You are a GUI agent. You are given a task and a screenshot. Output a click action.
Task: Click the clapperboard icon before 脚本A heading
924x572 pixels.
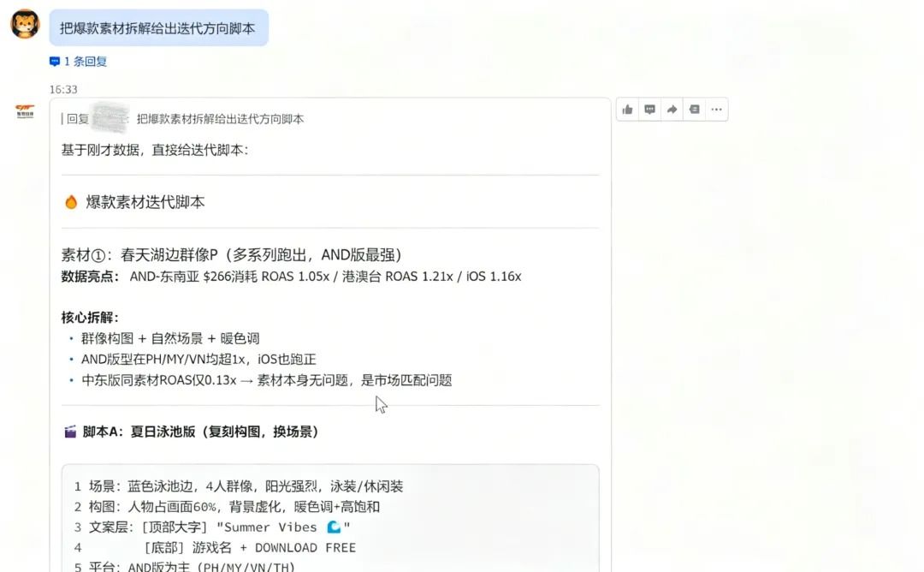pyautogui.click(x=68, y=432)
